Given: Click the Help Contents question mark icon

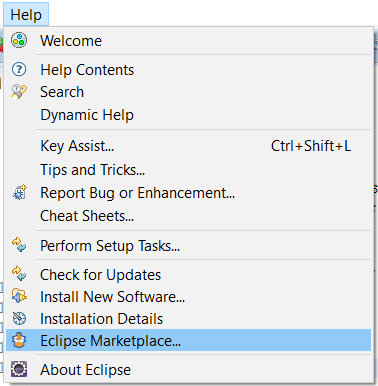Looking at the screenshot, I should (19, 69).
